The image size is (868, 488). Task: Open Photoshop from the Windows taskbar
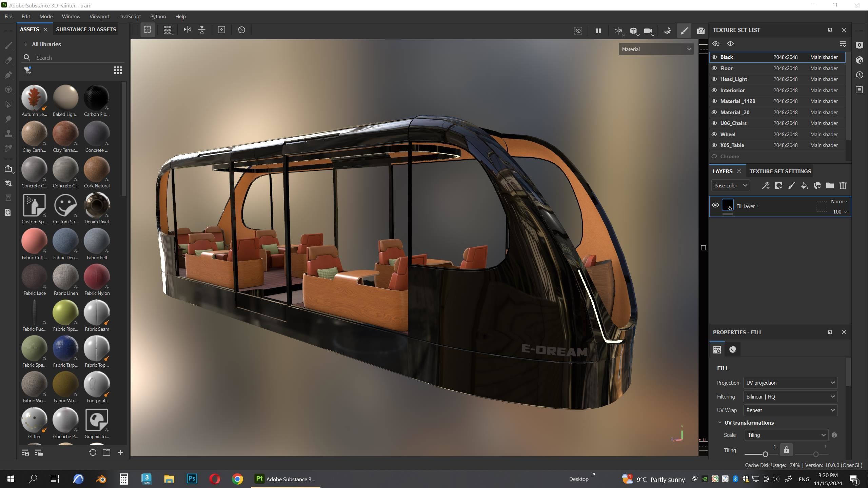tap(192, 479)
